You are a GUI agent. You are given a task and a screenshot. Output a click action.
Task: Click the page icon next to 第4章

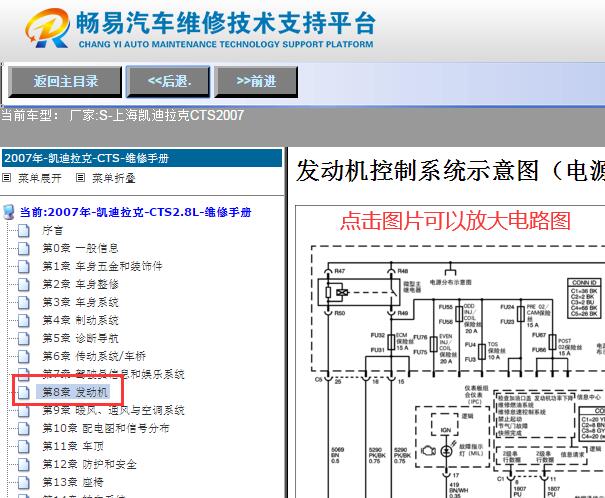(24, 321)
